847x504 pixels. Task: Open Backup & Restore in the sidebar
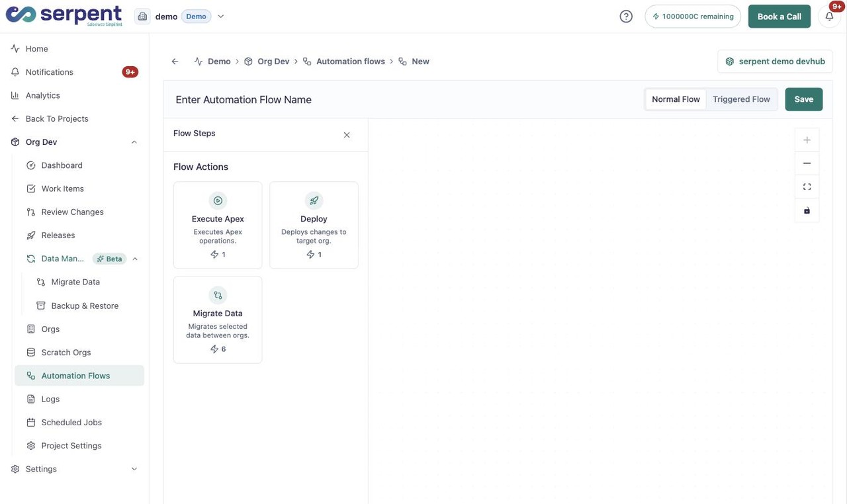click(85, 306)
